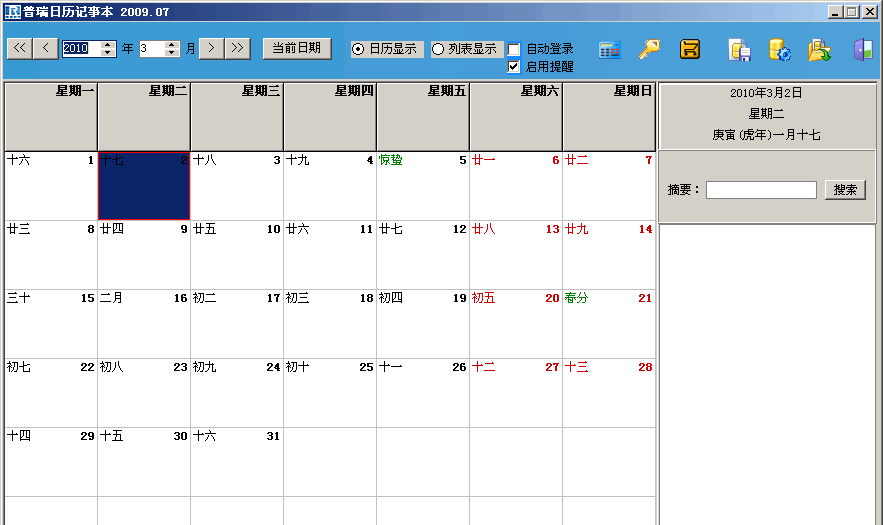Select the highlighted March 2 cell

coord(144,186)
